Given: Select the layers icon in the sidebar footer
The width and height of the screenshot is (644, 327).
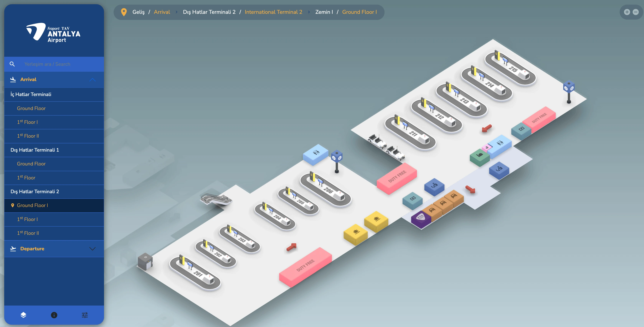Looking at the screenshot, I should 23,315.
